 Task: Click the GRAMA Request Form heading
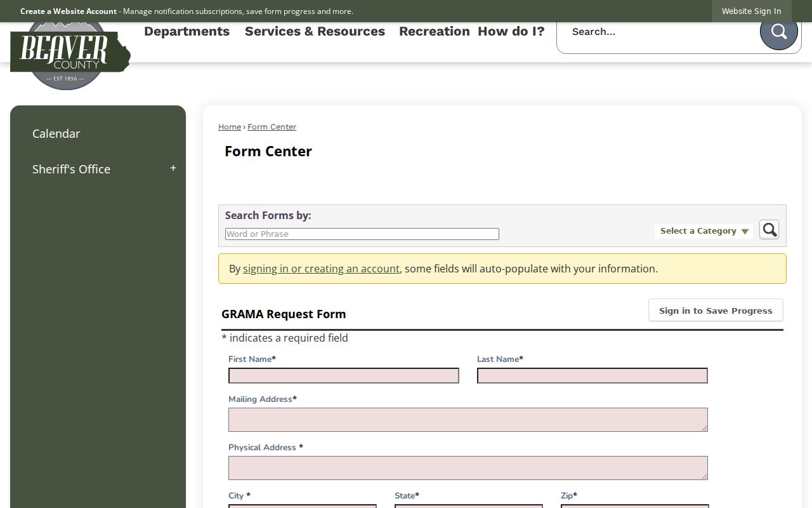[284, 314]
